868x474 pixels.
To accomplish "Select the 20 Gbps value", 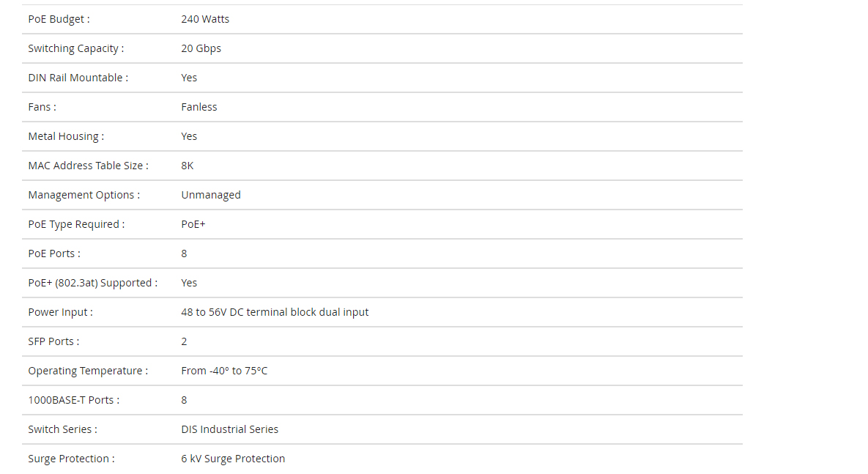I will tap(201, 49).
